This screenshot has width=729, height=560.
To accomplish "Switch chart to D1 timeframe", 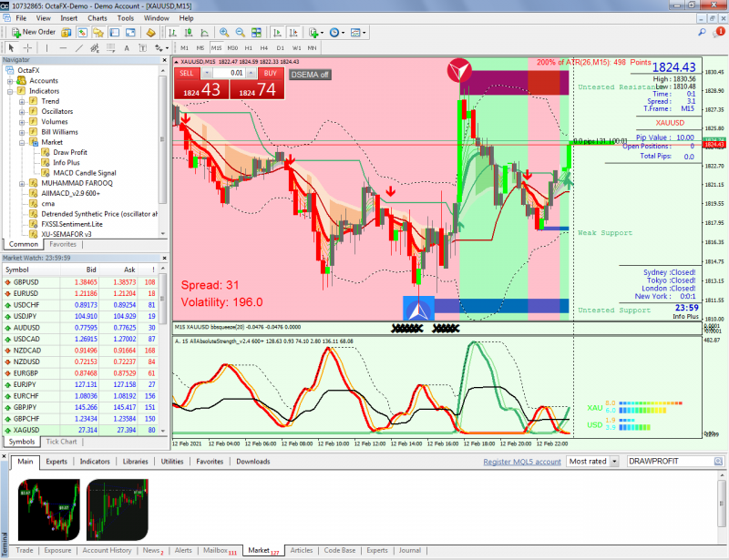I will (281, 48).
